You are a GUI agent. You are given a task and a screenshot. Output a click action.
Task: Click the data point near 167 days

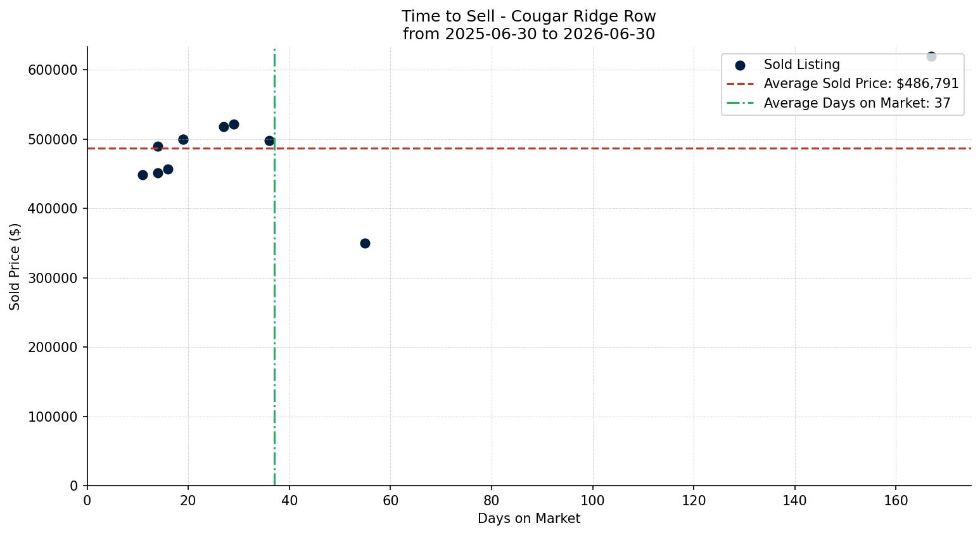pyautogui.click(x=931, y=56)
